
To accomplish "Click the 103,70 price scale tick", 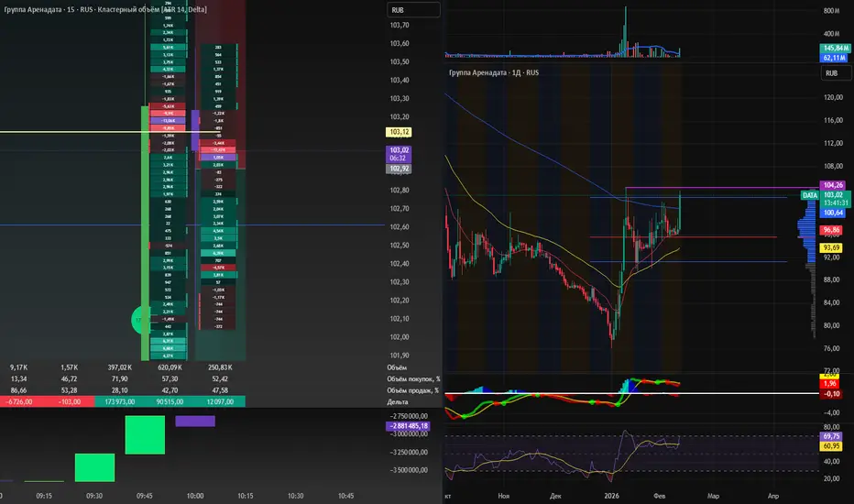I will coord(400,25).
